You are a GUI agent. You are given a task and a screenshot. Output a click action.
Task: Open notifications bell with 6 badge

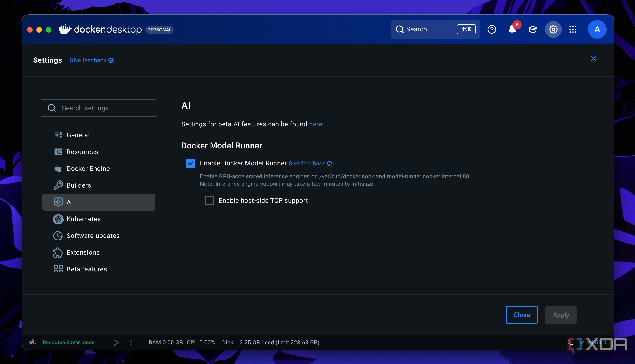[x=513, y=30]
